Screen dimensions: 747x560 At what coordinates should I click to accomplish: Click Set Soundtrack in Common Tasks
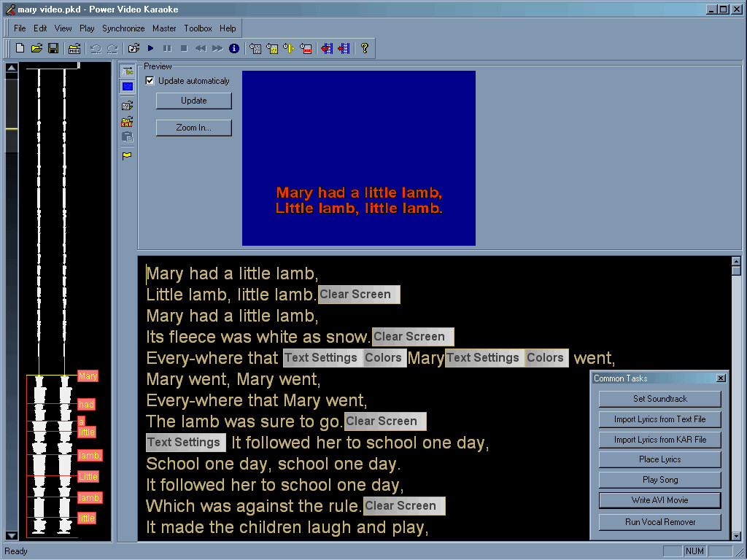(x=659, y=399)
